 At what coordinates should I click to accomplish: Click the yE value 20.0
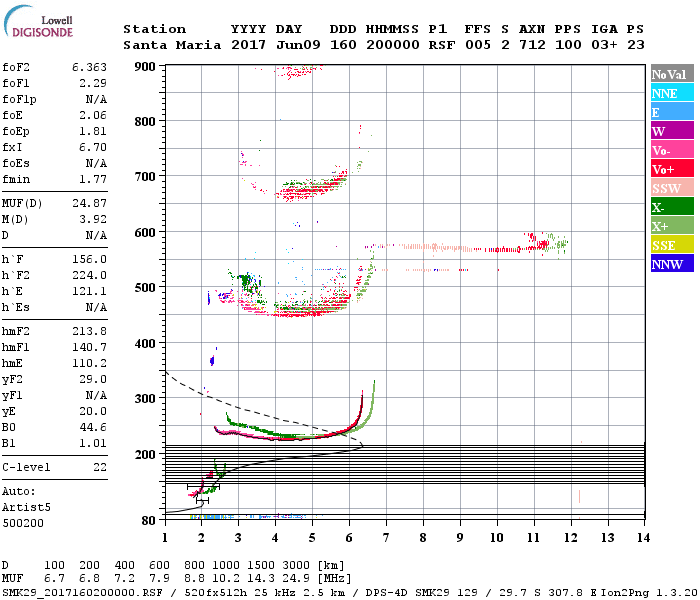tap(93, 412)
